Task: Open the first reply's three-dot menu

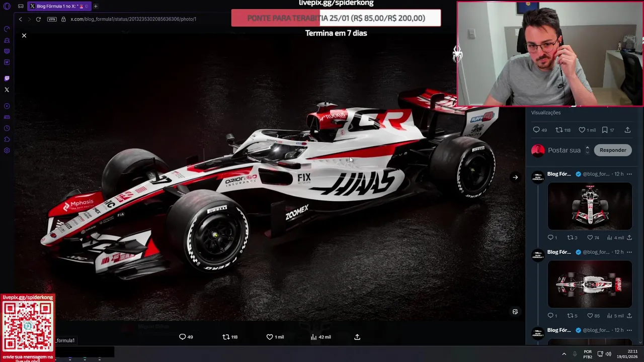Action: pyautogui.click(x=629, y=174)
